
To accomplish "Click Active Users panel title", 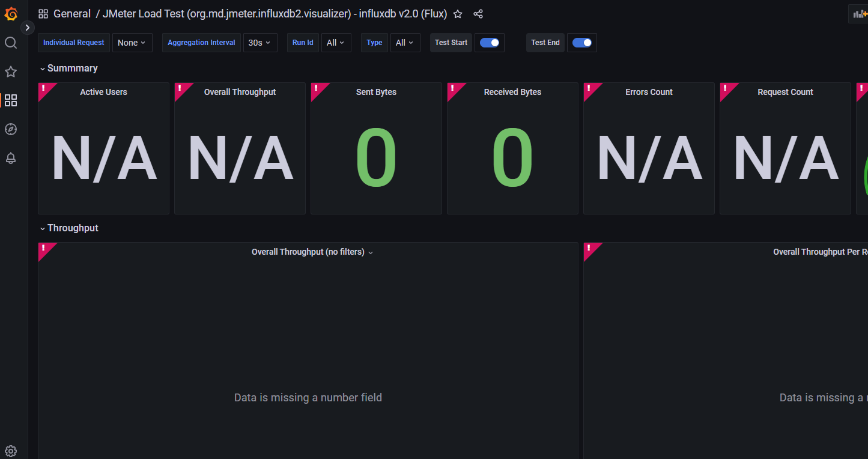I will point(103,92).
